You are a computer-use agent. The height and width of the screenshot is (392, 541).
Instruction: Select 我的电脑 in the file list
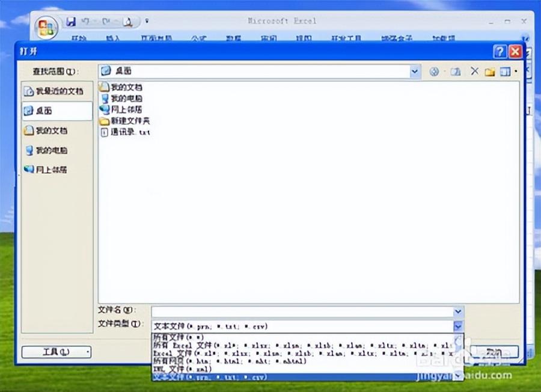pos(121,99)
